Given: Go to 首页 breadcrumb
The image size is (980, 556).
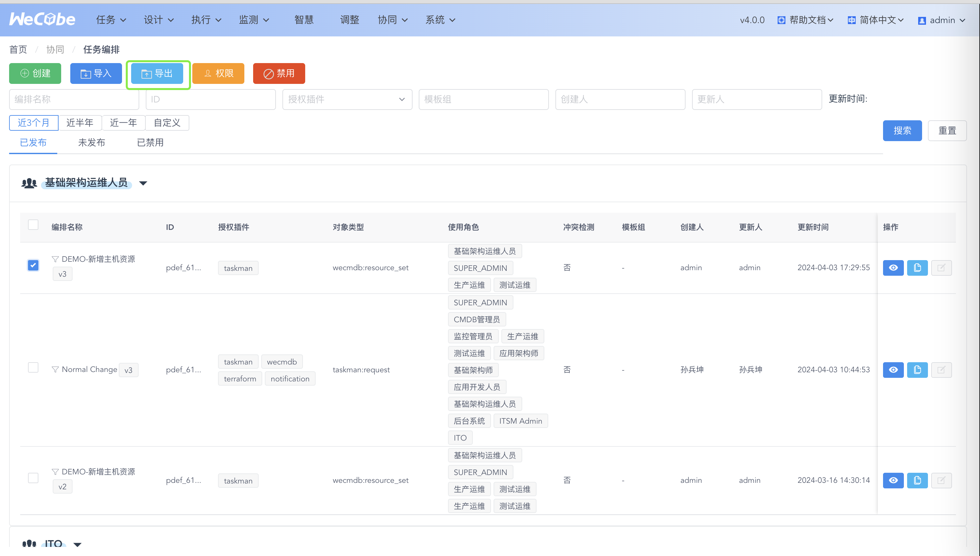Looking at the screenshot, I should 18,49.
